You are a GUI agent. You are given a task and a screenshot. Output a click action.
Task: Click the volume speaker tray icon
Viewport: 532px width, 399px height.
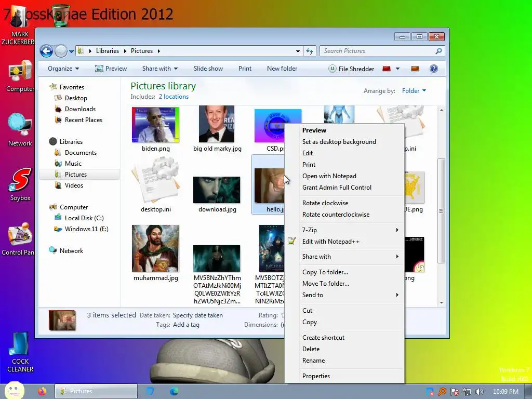click(479, 392)
